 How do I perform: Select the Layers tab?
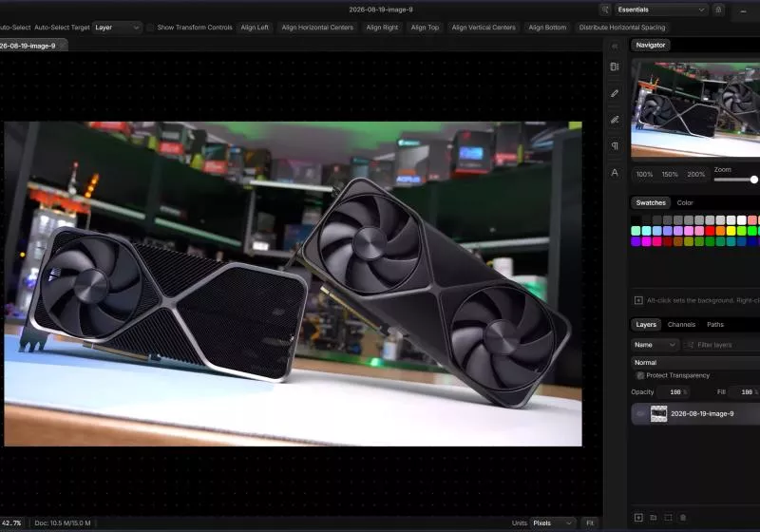pyautogui.click(x=646, y=325)
